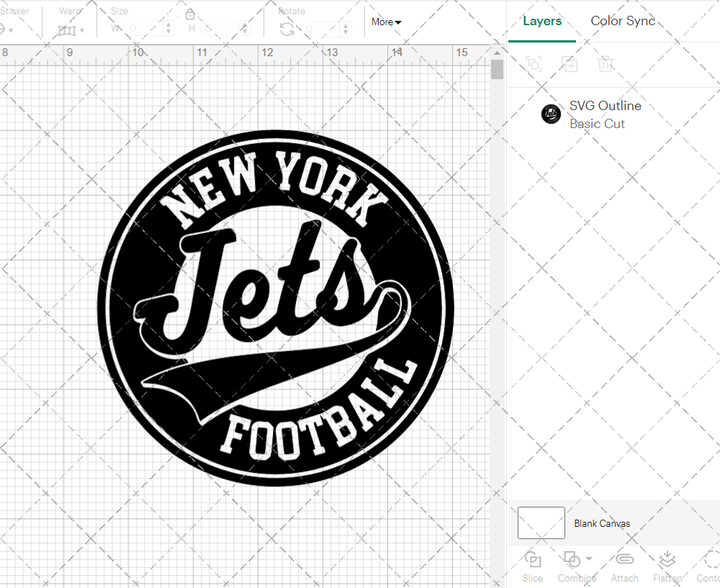Click the Group layers icon

534,64
